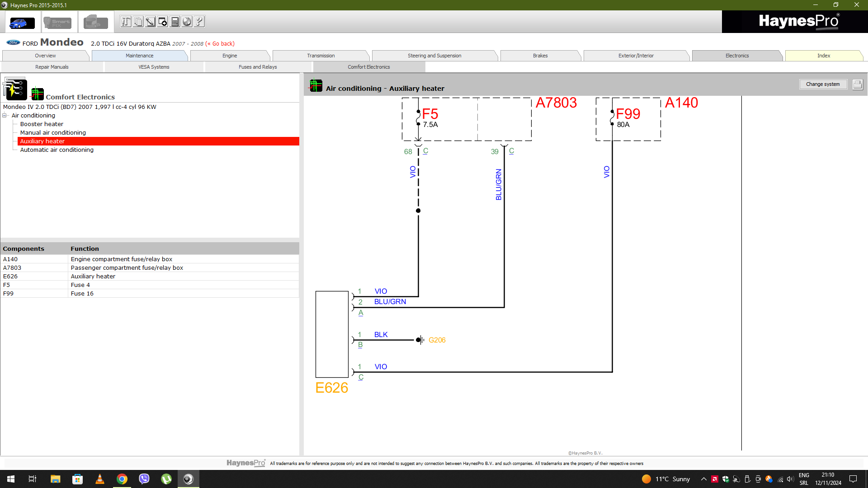The width and height of the screenshot is (868, 488).
Task: Click the Change system button
Action: pos(823,84)
